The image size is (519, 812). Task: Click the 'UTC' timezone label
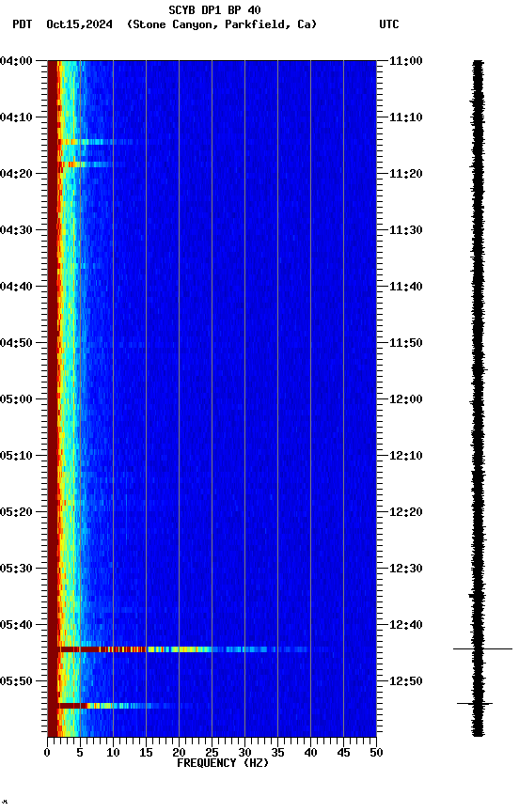pos(389,24)
